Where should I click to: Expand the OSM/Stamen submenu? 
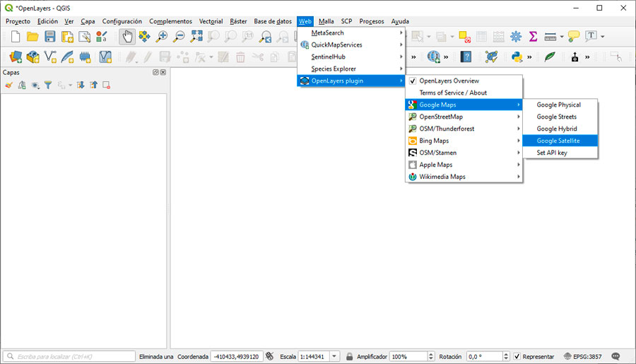(x=464, y=153)
